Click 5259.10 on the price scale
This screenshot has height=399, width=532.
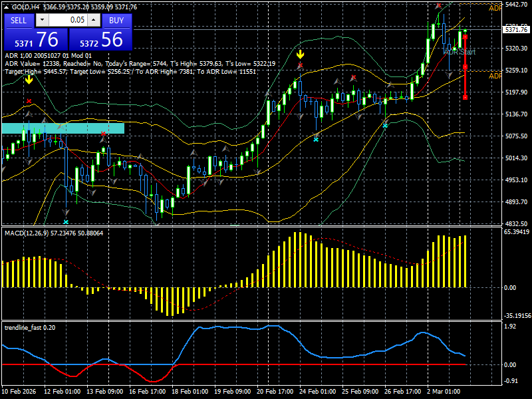point(516,70)
